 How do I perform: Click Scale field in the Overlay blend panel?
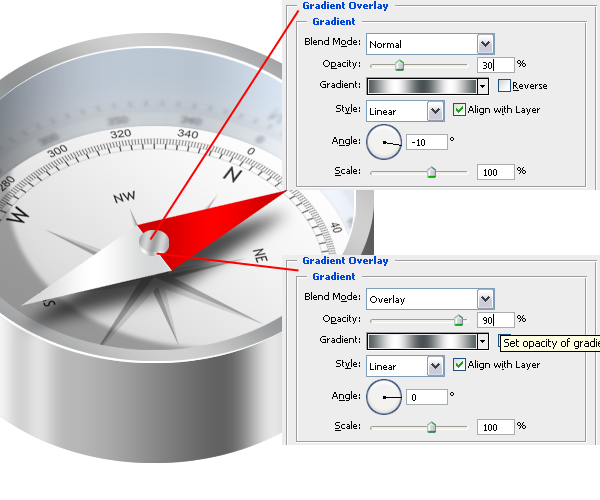tap(495, 427)
